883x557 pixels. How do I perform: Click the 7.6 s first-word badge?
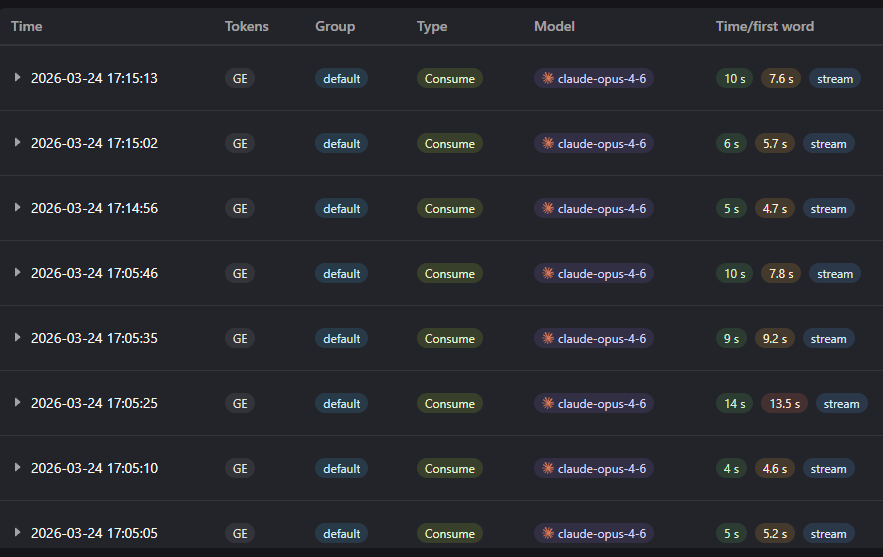tap(781, 78)
